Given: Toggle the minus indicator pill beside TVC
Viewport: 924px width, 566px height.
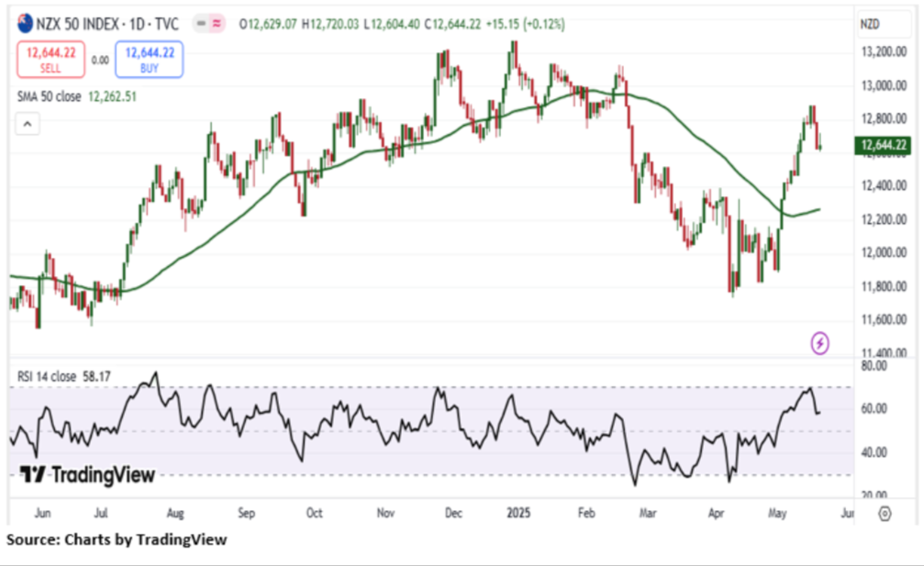Looking at the screenshot, I should 202,24.
